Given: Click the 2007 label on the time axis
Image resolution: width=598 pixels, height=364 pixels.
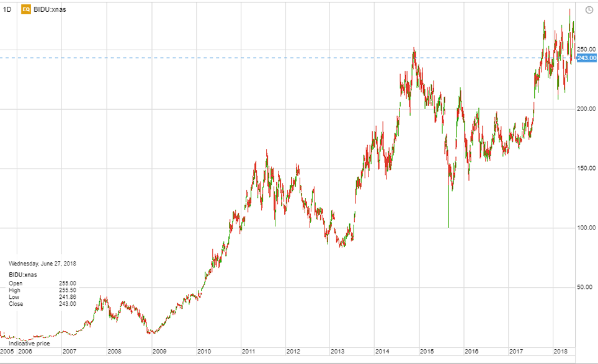Looking at the screenshot, I should [69, 352].
